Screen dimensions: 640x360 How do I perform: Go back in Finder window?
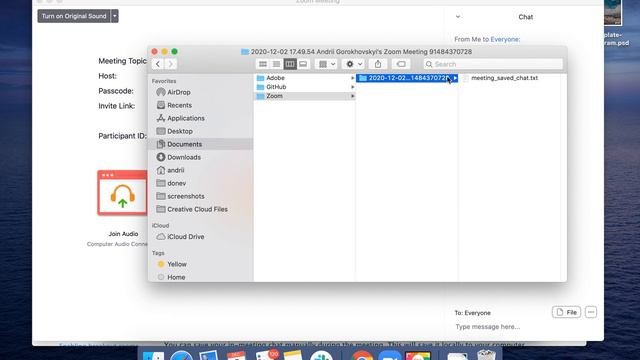[158, 64]
